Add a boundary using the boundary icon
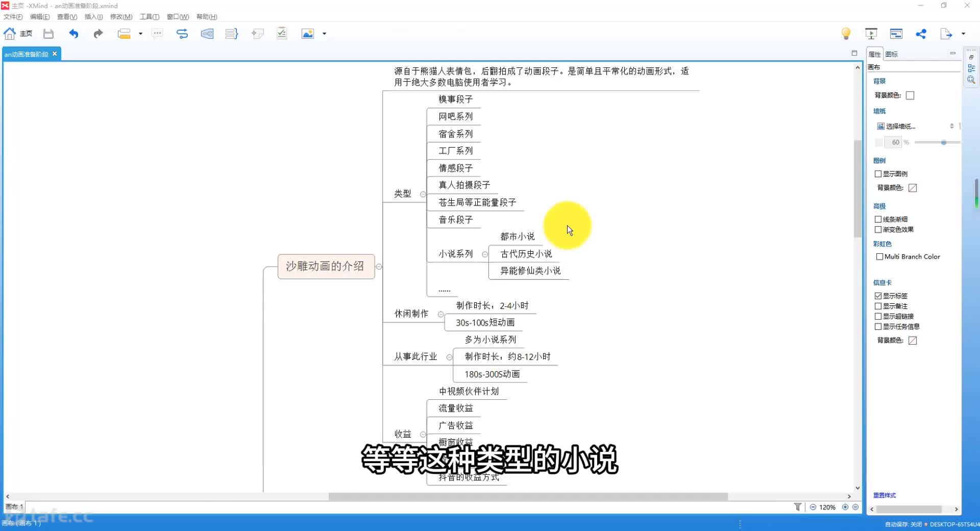 coord(207,34)
